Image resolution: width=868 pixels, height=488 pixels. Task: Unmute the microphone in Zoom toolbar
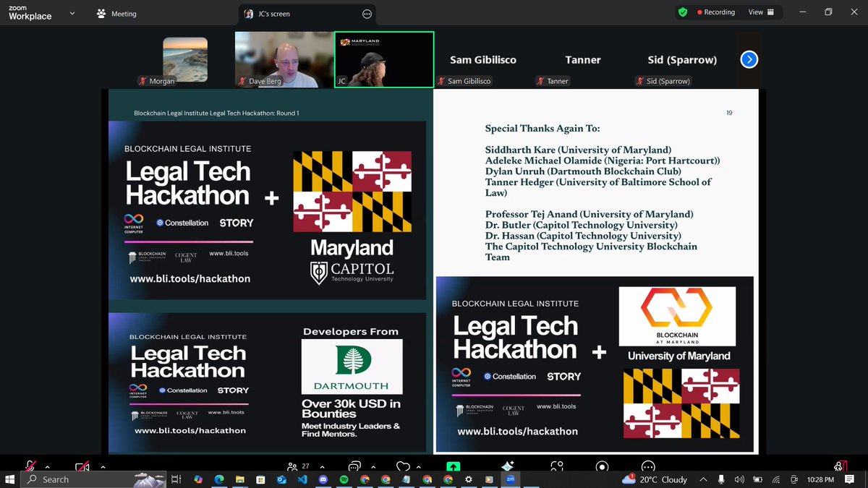click(30, 466)
